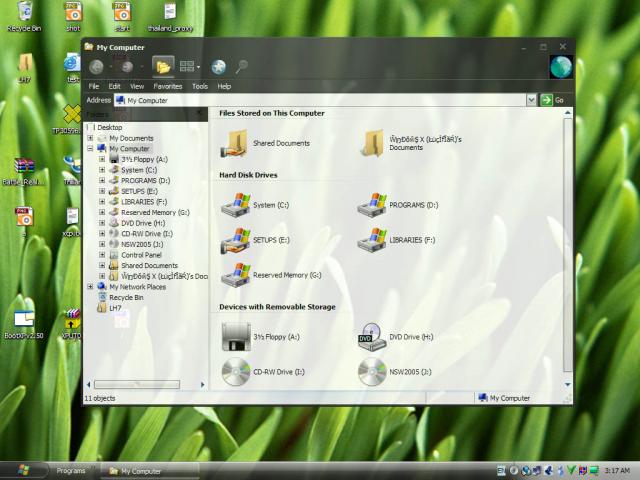Select PROGRAMS (D:) drive in main pane
The height and width of the screenshot is (480, 640).
[x=371, y=204]
